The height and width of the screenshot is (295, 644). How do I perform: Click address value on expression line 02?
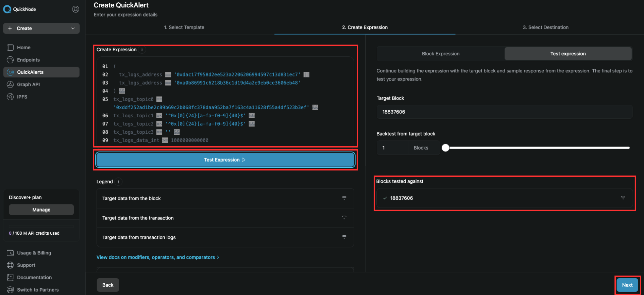point(237,74)
